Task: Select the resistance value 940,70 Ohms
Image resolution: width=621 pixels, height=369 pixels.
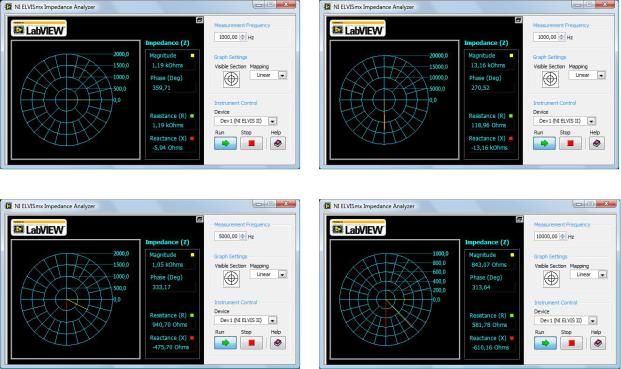Action: 170,324
